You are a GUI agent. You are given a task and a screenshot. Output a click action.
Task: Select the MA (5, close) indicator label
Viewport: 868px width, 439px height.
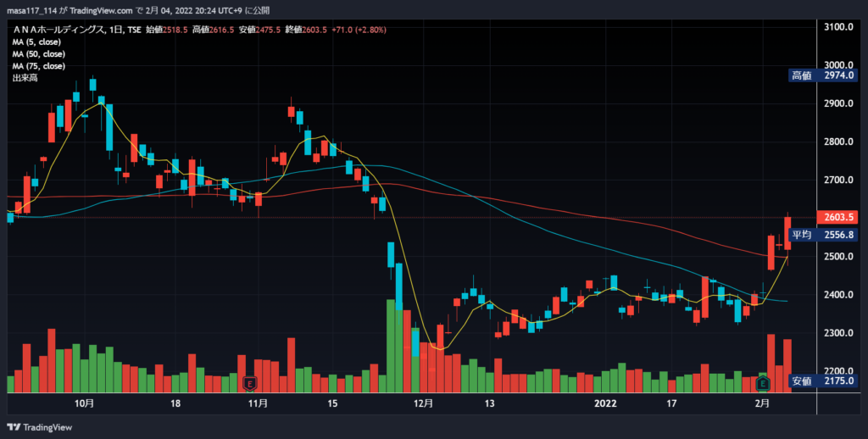click(36, 42)
